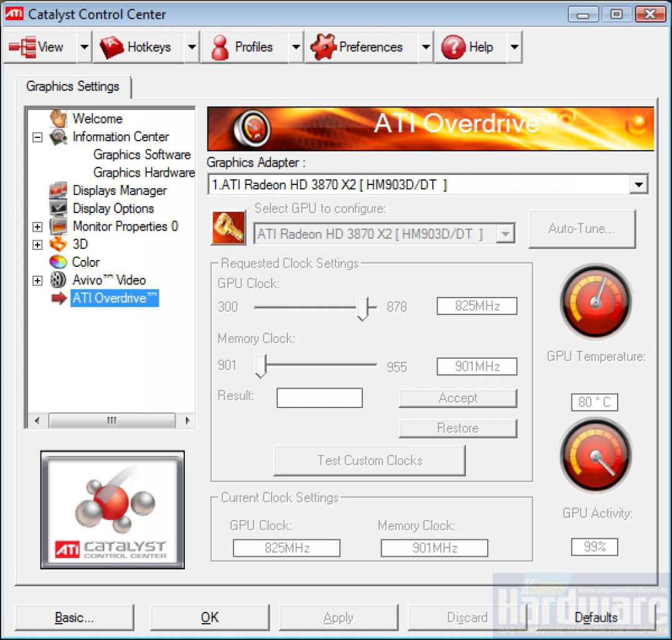
Task: Open the Graphics Adapter dropdown
Action: point(638,185)
